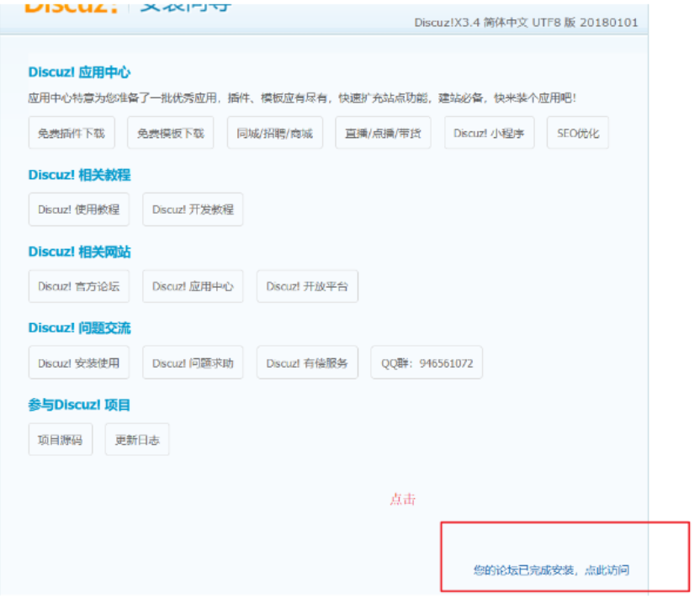Viewport: 700px width, 604px height.
Task: Click the Discuz! 问题交流 heading
Action: click(x=79, y=328)
